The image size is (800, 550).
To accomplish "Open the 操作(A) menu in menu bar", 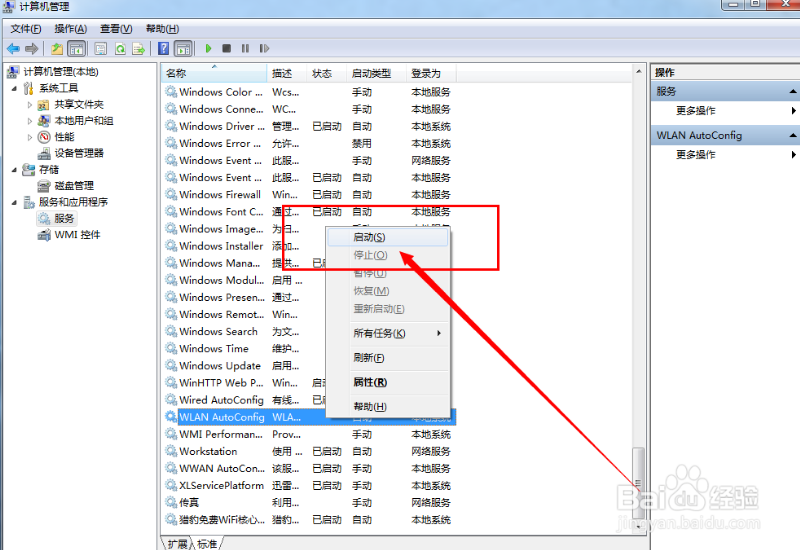I will click(x=70, y=29).
